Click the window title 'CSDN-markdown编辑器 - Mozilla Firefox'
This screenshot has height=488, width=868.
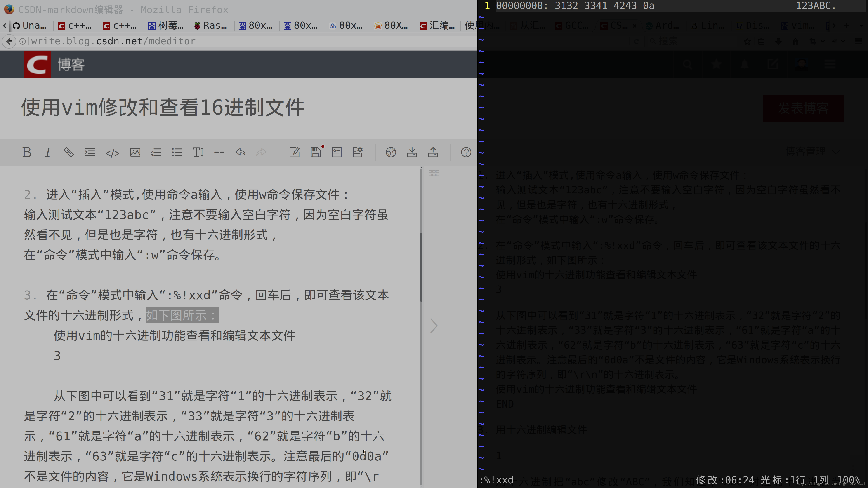123,10
